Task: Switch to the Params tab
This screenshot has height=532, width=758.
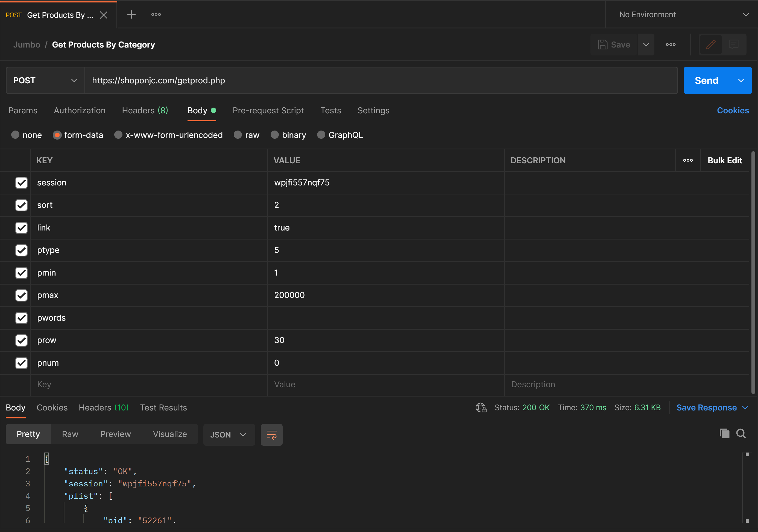Action: click(23, 111)
